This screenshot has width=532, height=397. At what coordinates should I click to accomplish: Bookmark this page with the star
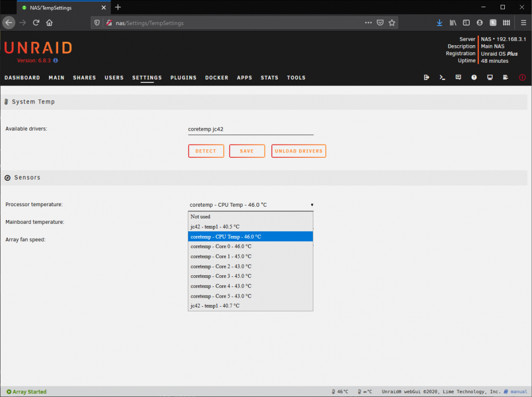pos(392,23)
